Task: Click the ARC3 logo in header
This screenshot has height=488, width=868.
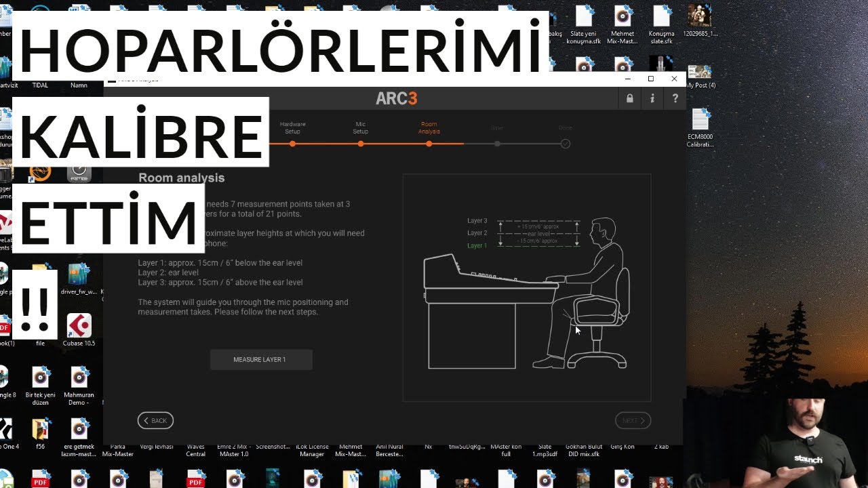Action: [x=397, y=98]
